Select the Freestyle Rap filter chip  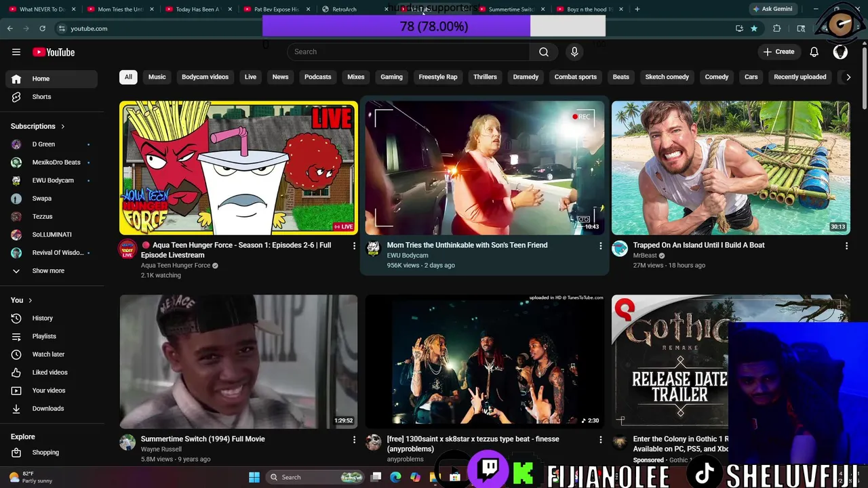(x=438, y=77)
